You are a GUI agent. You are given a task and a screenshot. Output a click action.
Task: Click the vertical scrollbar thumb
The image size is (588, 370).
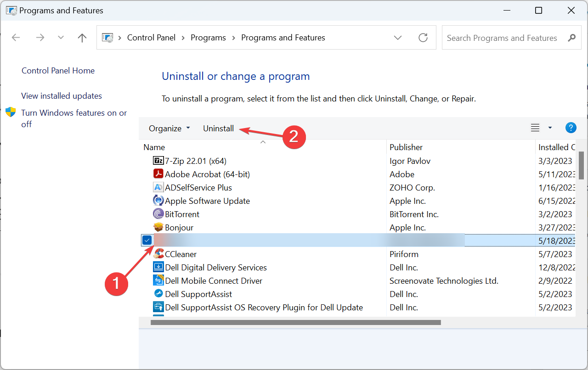pyautogui.click(x=581, y=165)
